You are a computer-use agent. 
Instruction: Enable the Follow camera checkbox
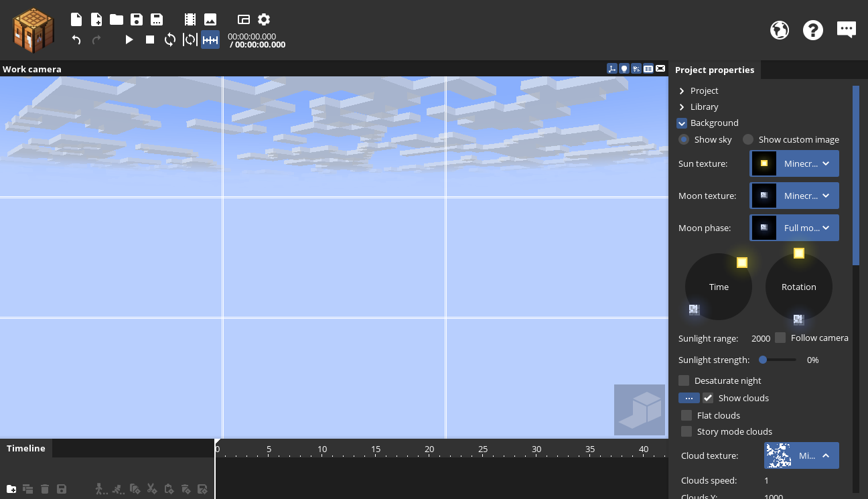[780, 338]
